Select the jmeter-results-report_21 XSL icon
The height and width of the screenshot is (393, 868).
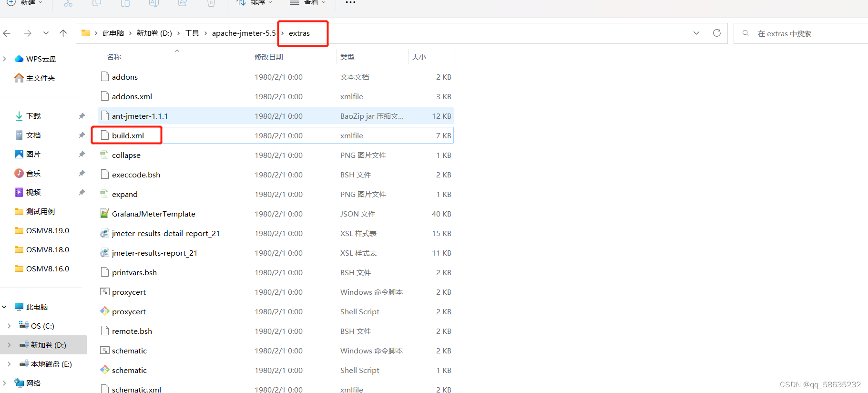coord(104,252)
